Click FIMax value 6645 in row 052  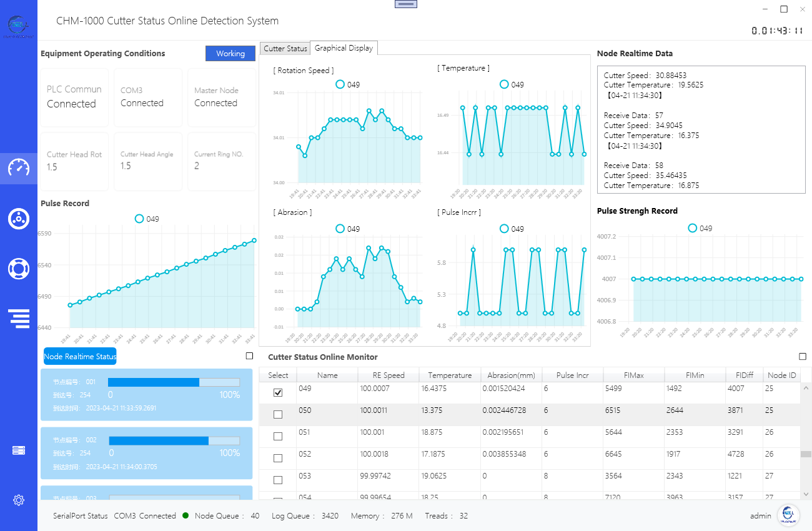coord(613,454)
